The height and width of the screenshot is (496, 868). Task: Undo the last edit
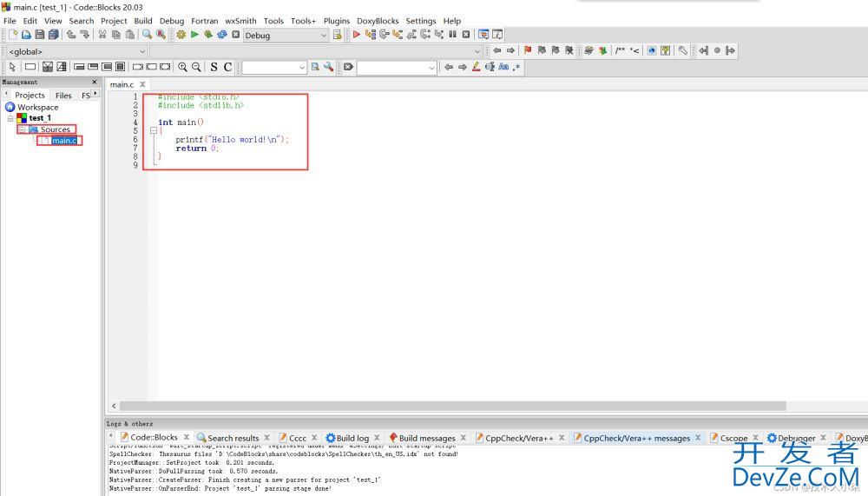(x=71, y=35)
